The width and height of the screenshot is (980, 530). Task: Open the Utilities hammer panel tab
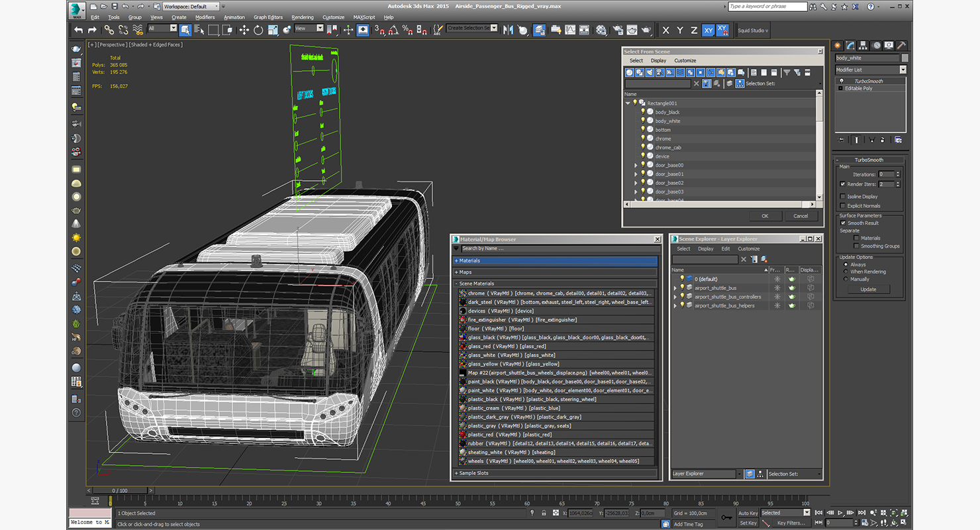[902, 45]
